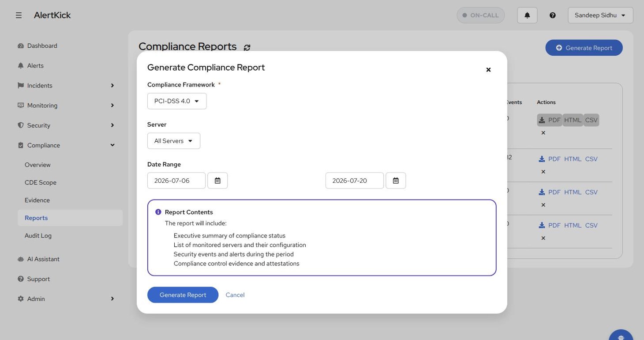Screen dimensions: 644x340
Task: Delete the fourth report with its X
Action: [x=543, y=238]
